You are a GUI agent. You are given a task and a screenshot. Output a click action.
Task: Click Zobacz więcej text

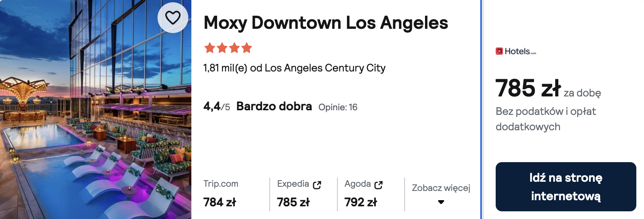tap(441, 188)
